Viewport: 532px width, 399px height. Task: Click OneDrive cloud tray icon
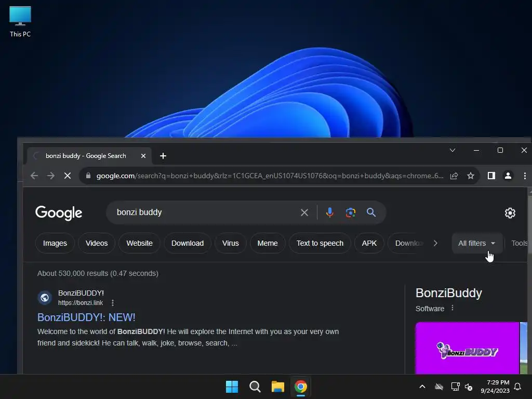pos(439,387)
